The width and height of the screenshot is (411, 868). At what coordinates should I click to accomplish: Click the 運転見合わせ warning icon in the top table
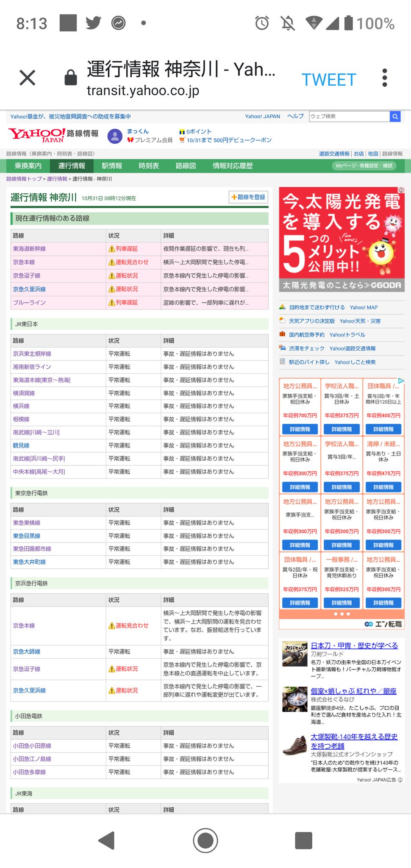(x=112, y=262)
